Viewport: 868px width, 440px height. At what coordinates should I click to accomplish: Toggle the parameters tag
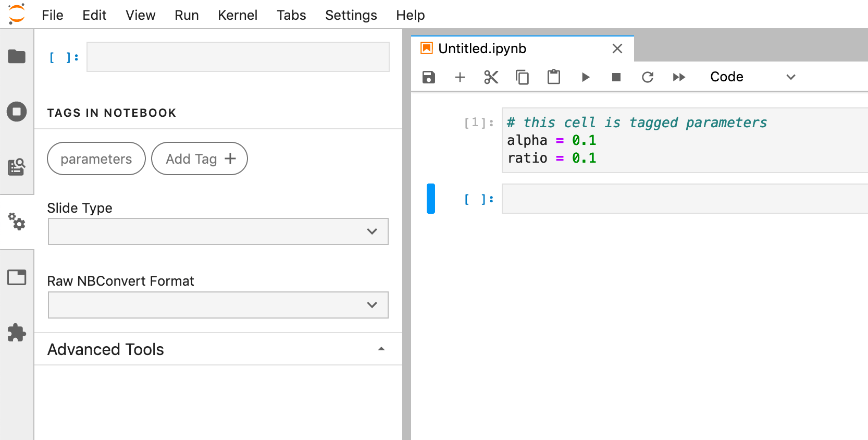coord(96,159)
